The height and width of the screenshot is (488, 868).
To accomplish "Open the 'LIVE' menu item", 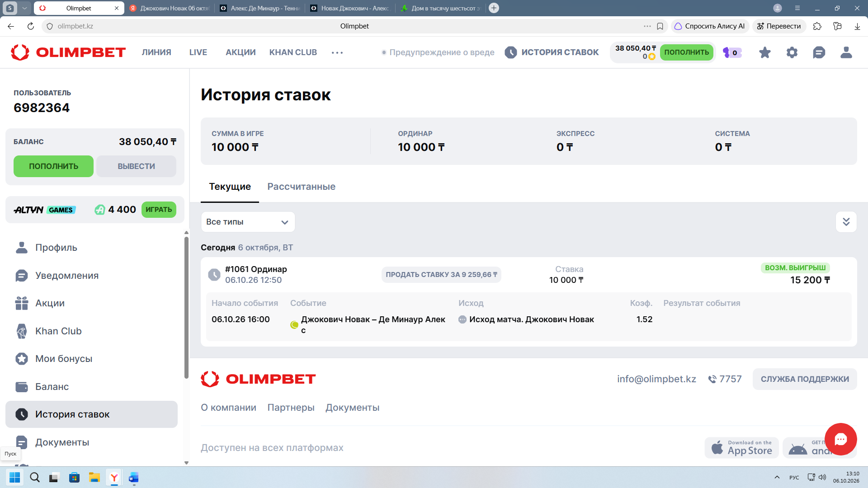I will (x=198, y=52).
